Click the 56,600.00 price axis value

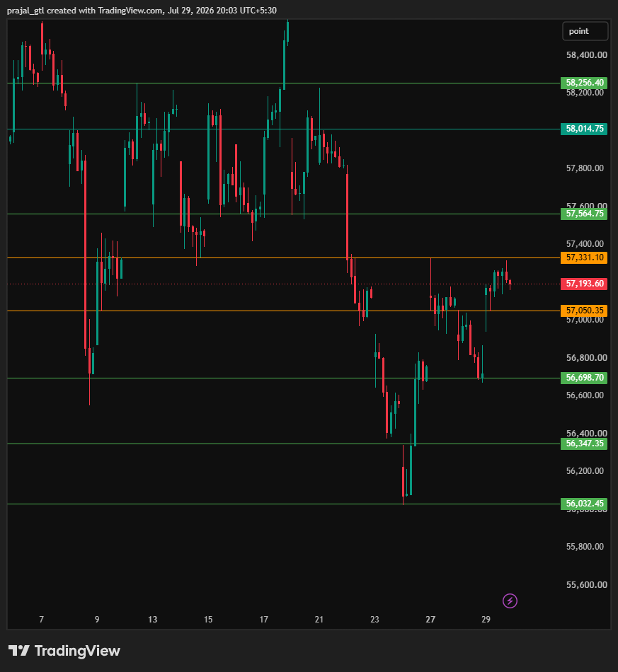click(585, 395)
